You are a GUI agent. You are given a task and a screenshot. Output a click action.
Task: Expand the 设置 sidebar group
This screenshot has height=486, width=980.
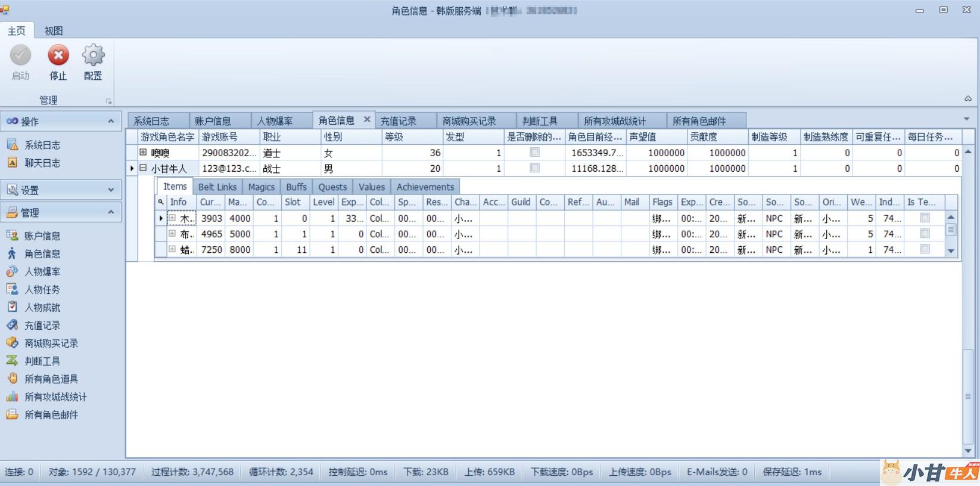(x=111, y=190)
